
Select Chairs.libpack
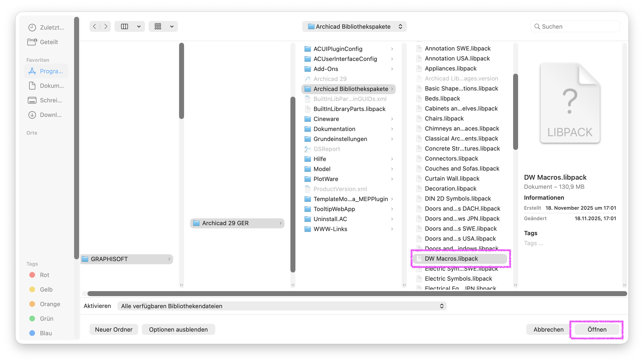[460, 118]
